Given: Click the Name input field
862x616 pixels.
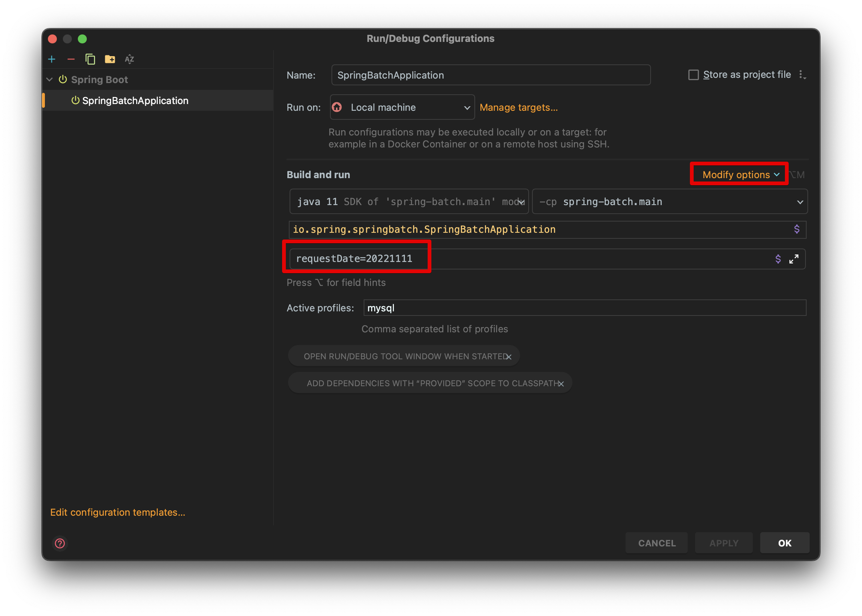Looking at the screenshot, I should (491, 75).
